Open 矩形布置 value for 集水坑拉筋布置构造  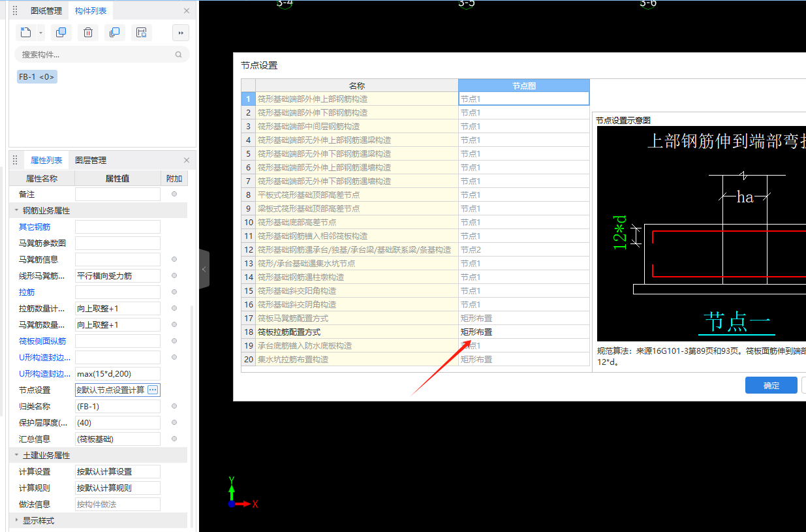coord(524,359)
